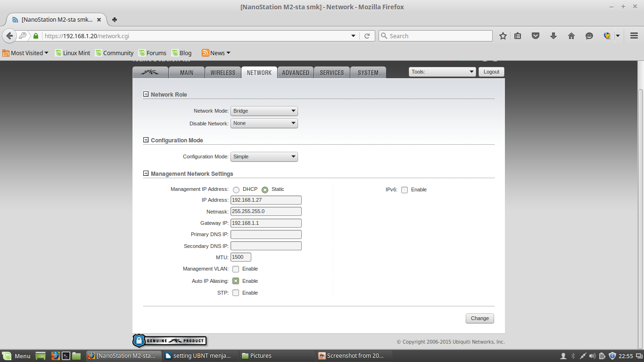The image size is (644, 362).
Task: Open the Forums bookmark
Action: [x=152, y=53]
